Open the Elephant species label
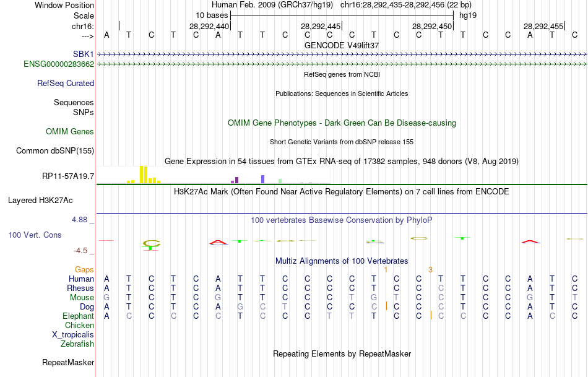 (x=78, y=316)
